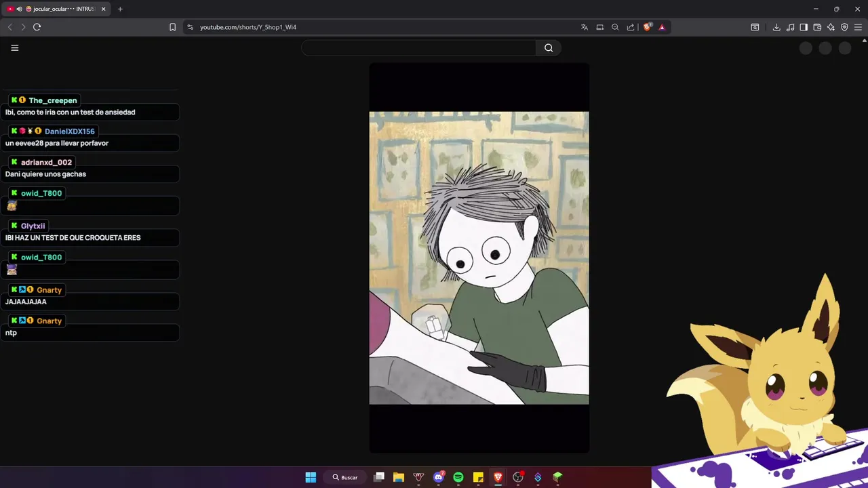Open the Brave Wallet icon
The width and height of the screenshot is (868, 488).
(817, 27)
